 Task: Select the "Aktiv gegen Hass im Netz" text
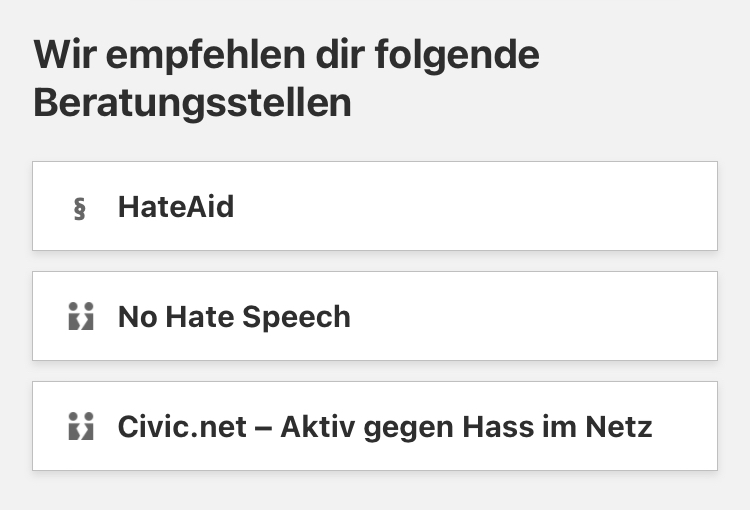tap(466, 427)
